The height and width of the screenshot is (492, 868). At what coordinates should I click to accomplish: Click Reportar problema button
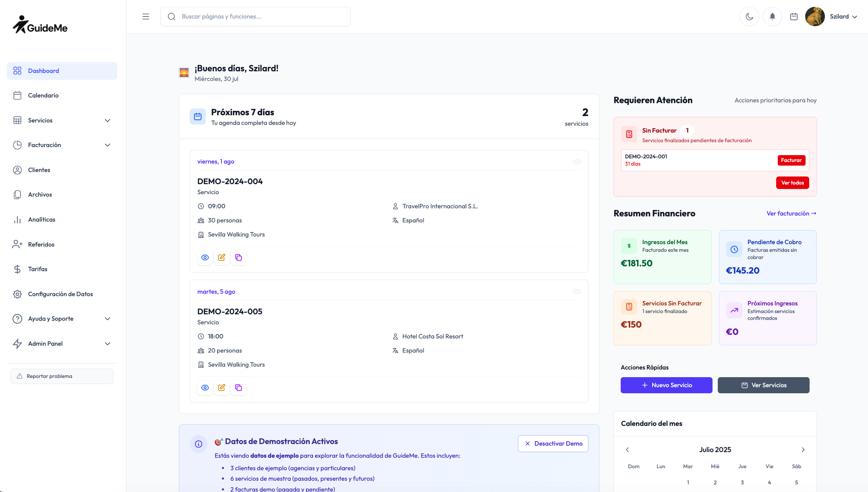tap(62, 376)
